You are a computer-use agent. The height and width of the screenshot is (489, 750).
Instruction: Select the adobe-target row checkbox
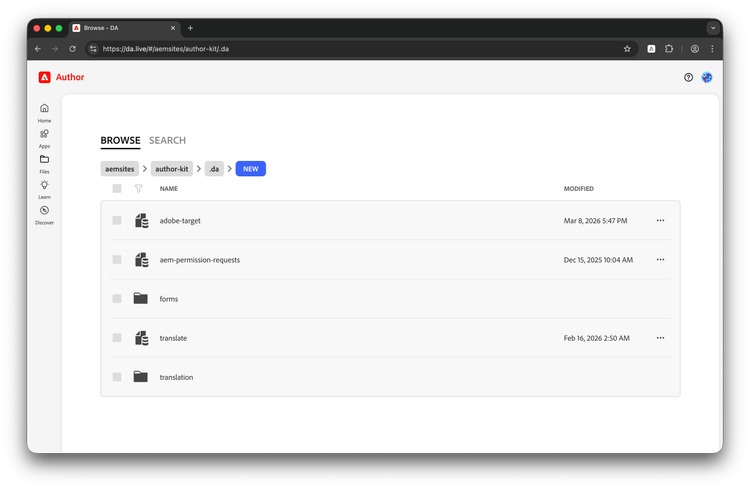[117, 220]
